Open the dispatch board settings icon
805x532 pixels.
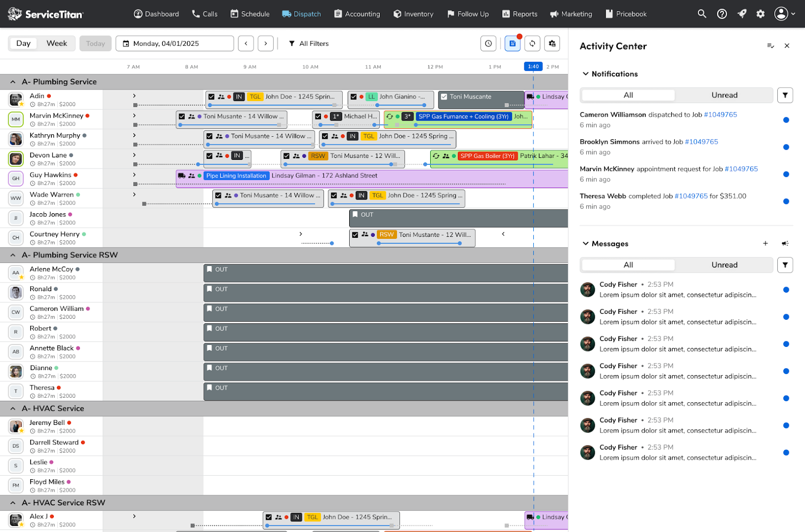coord(552,44)
